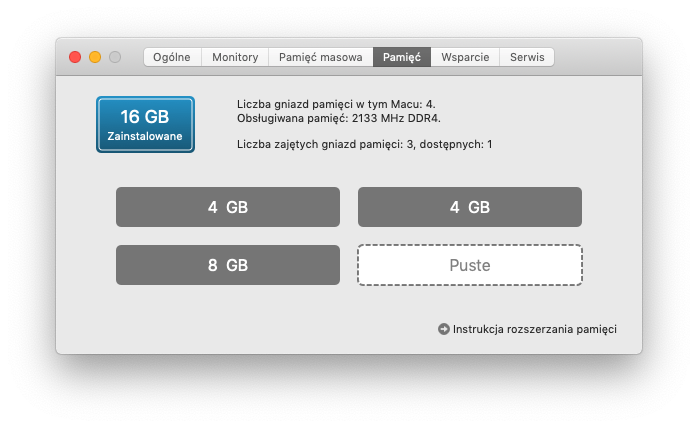Click the Liczba zajętych gniazd pamięci line
698x428 pixels.
pyautogui.click(x=364, y=144)
